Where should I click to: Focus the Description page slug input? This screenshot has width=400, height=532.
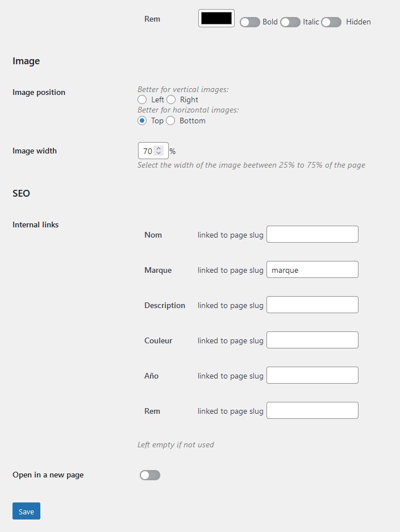312,305
